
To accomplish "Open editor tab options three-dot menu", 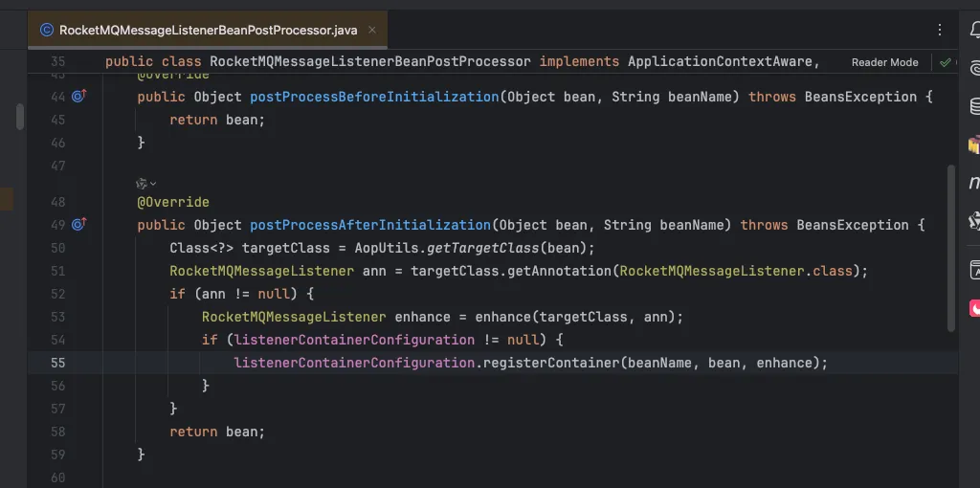I will [x=940, y=30].
